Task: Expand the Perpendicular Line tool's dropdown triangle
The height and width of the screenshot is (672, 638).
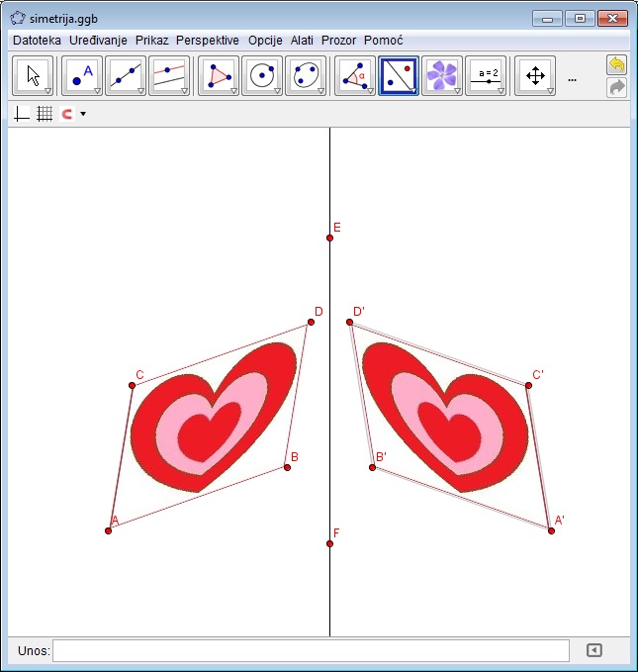Action: (185, 91)
